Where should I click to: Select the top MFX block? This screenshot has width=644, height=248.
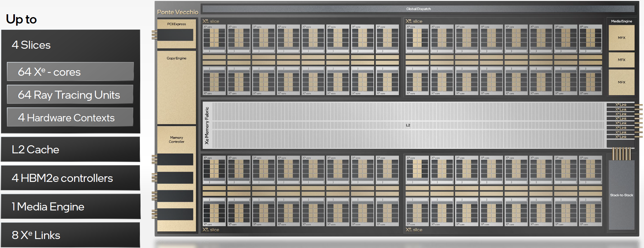tap(621, 38)
